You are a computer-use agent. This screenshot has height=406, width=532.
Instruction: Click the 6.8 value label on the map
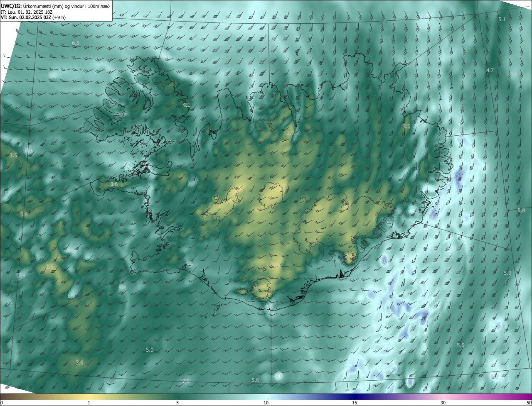pos(76,43)
